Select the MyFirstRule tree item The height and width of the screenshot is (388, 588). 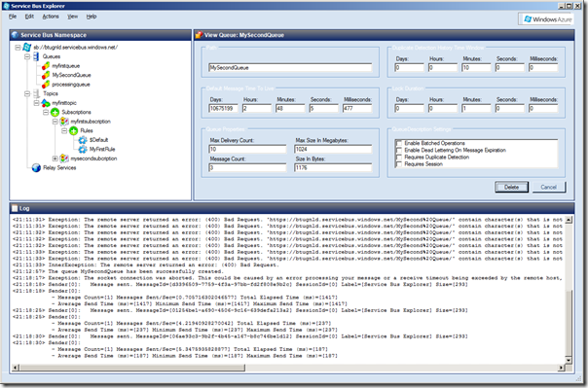point(102,149)
